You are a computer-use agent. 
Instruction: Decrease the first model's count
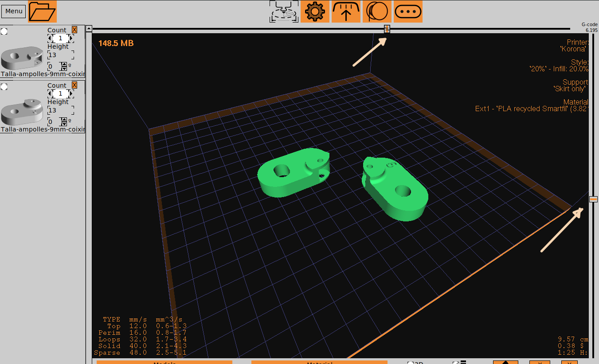click(x=50, y=39)
